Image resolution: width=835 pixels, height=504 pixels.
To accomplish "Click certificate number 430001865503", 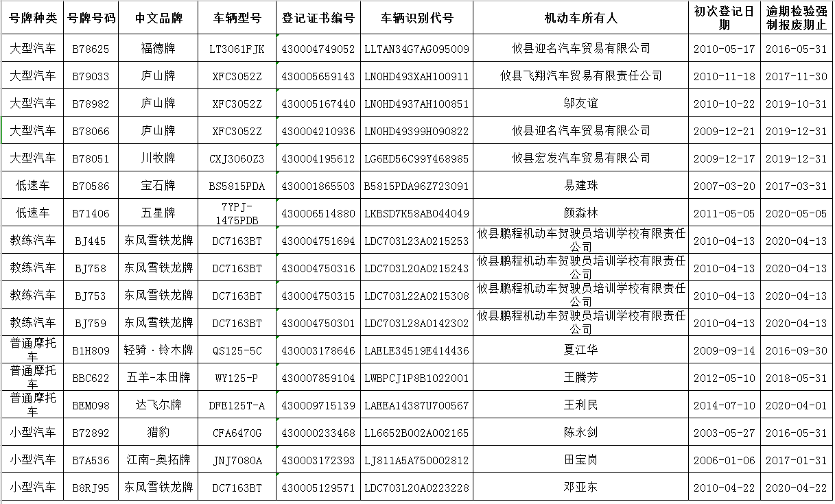I will [x=318, y=186].
